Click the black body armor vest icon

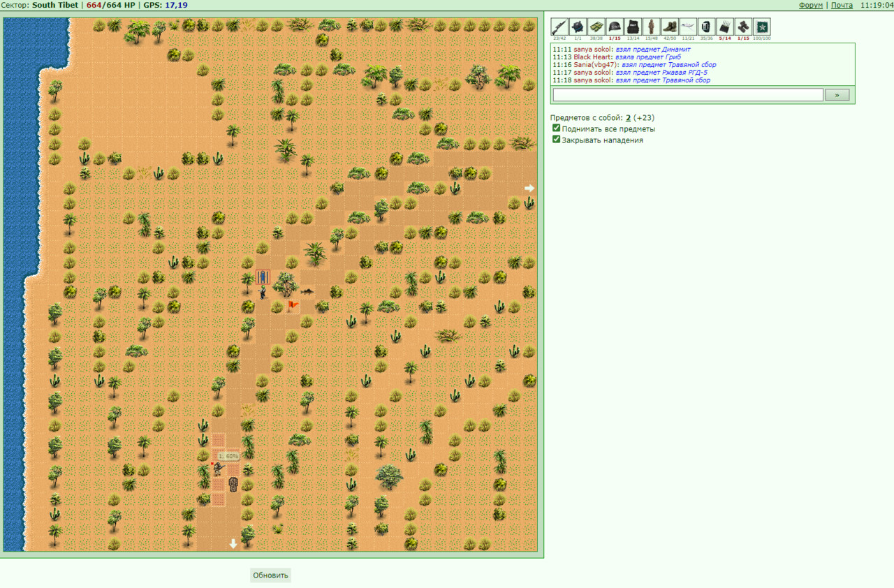pyautogui.click(x=633, y=27)
